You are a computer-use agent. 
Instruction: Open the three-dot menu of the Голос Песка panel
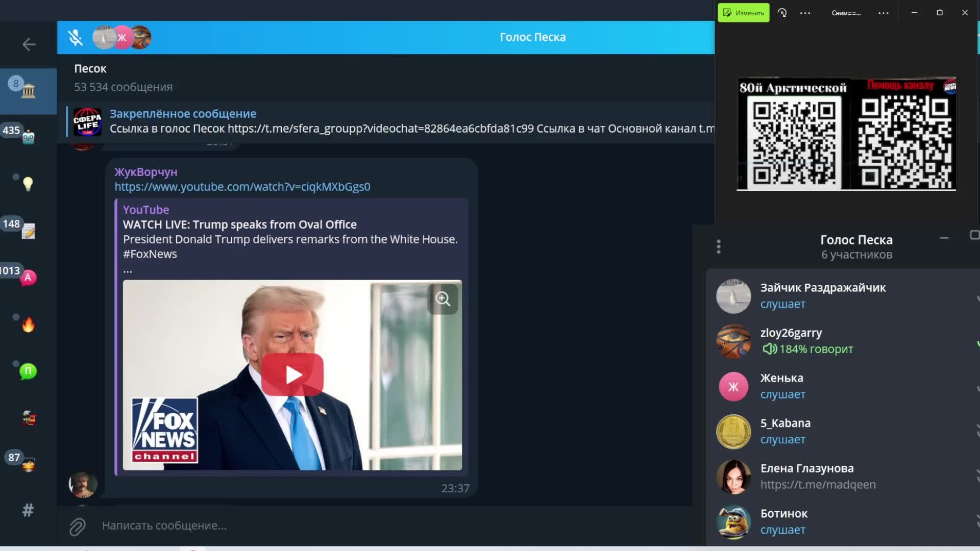pyautogui.click(x=719, y=247)
